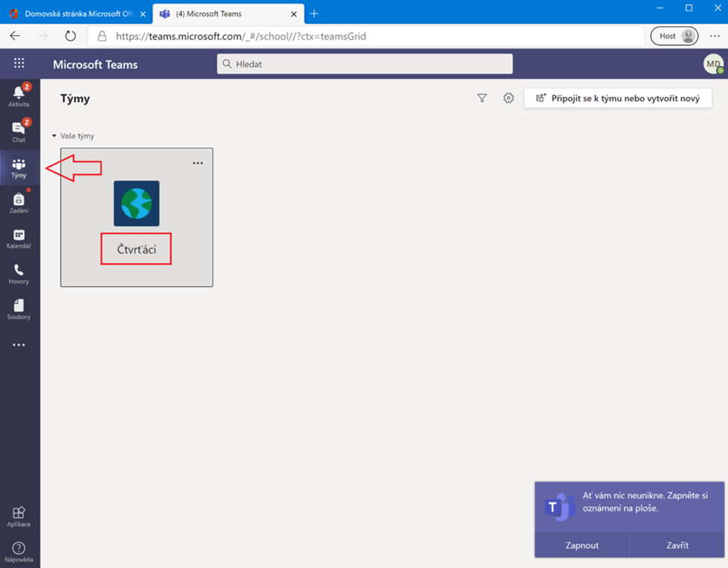
Task: Click Zapnout to enable desktop notifications
Action: tap(582, 545)
